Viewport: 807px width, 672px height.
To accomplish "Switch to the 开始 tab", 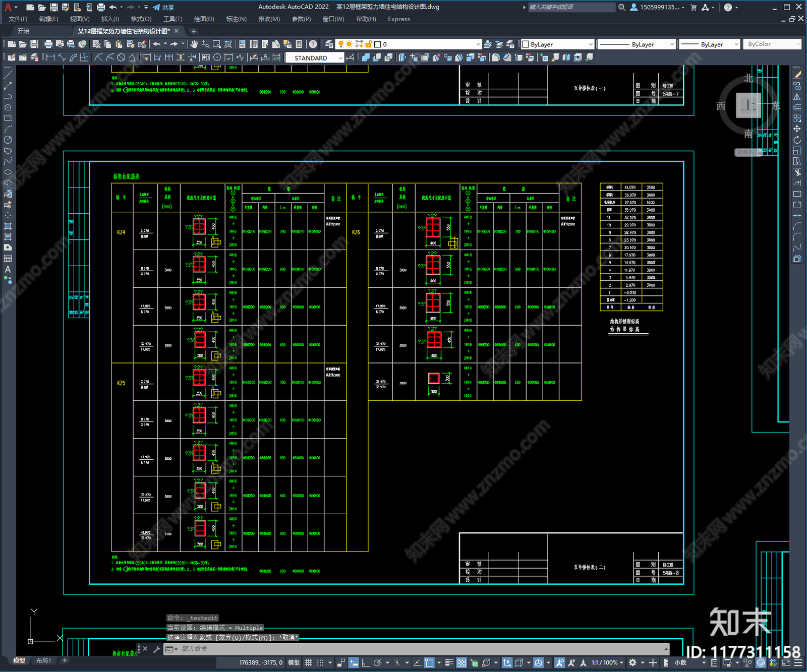I will [x=24, y=31].
